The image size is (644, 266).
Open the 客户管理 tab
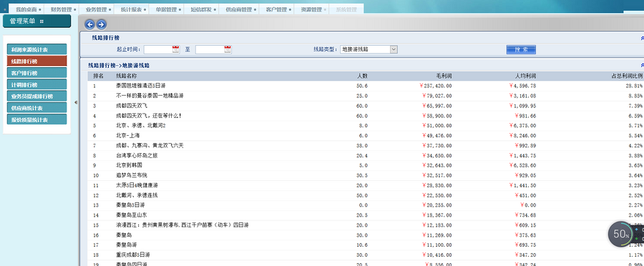coord(276,9)
